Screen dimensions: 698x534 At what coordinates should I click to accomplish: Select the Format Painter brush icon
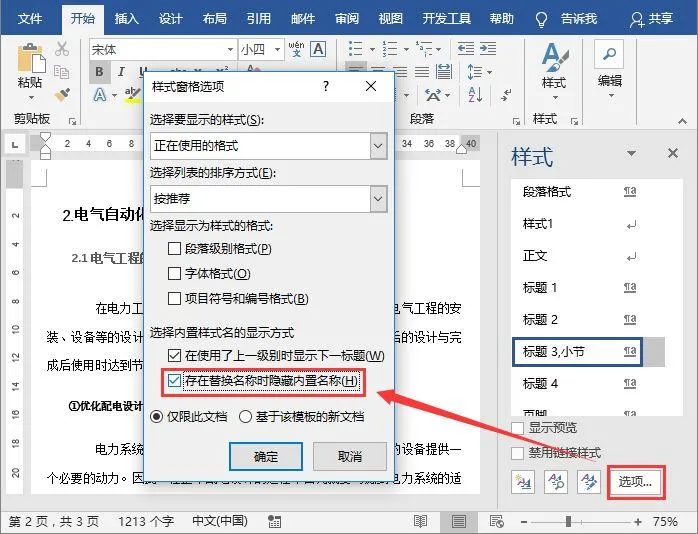[x=62, y=95]
